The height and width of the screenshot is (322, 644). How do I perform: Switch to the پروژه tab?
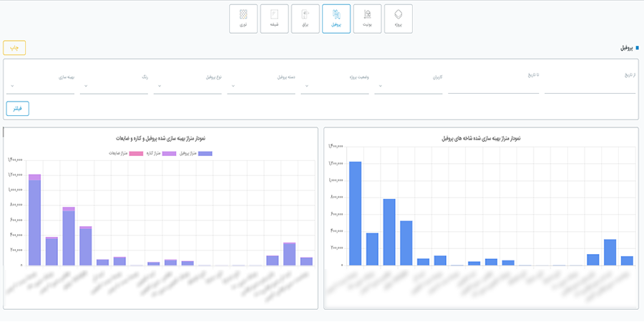point(399,19)
